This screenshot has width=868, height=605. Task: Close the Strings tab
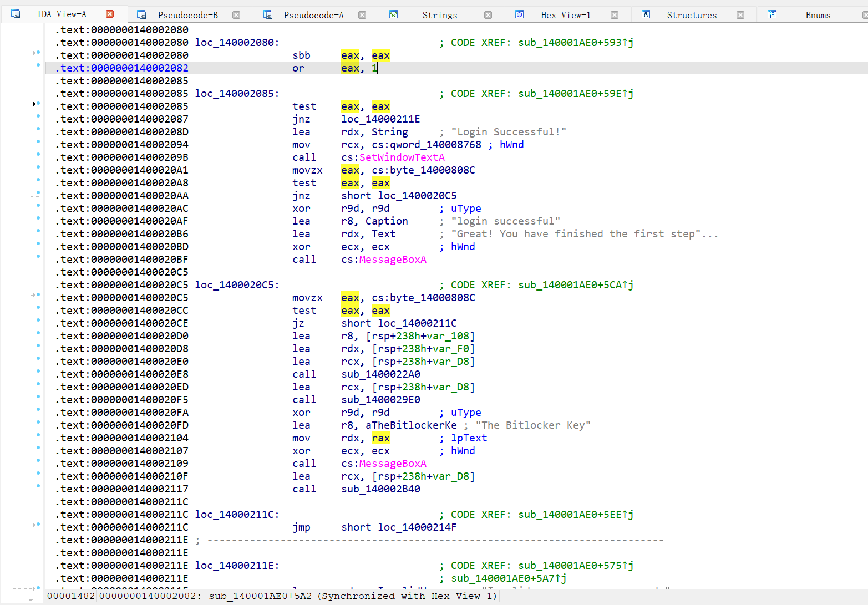point(488,15)
